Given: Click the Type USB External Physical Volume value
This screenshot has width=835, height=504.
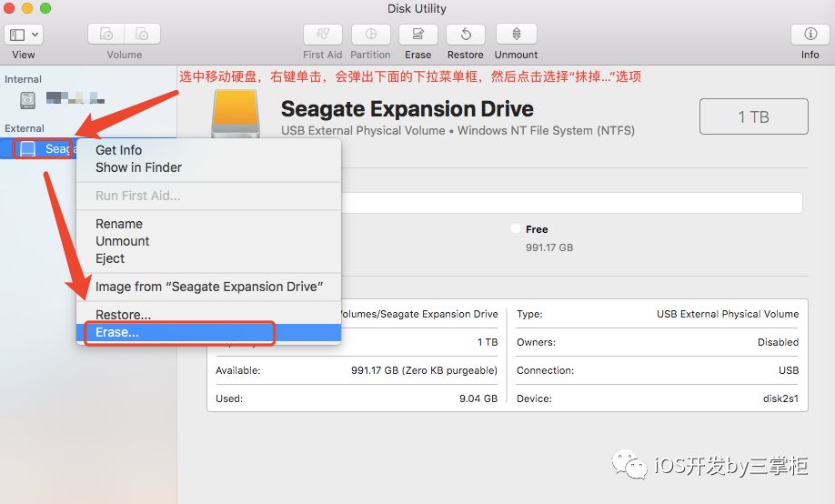Looking at the screenshot, I should click(x=728, y=315).
